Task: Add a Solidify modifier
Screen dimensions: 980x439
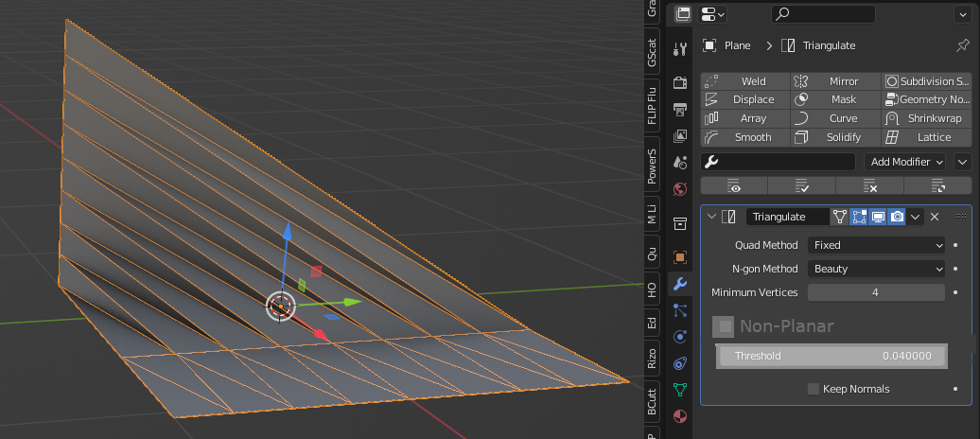Action: [x=835, y=137]
